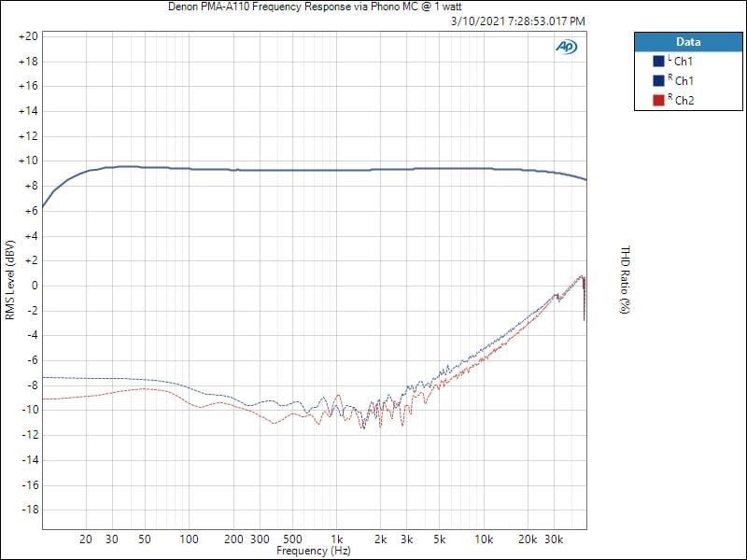This screenshot has height=560, width=747.
Task: Click the red swatch beside R Ch2
Action: [658, 101]
